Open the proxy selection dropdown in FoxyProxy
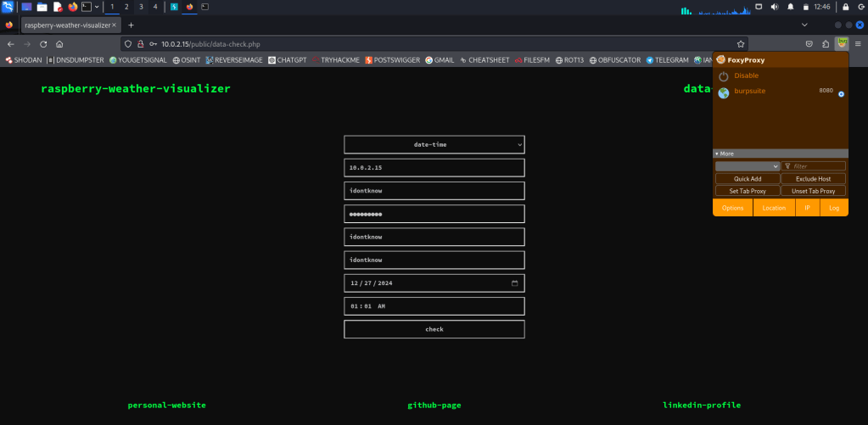Screen dimensions: 868x425 click(747, 166)
